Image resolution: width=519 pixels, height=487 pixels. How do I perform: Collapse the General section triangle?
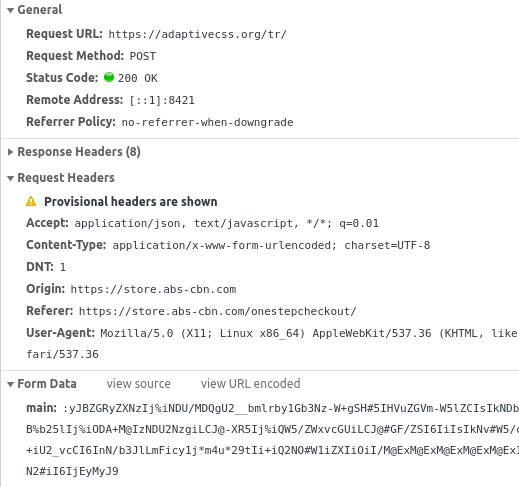tap(10, 10)
